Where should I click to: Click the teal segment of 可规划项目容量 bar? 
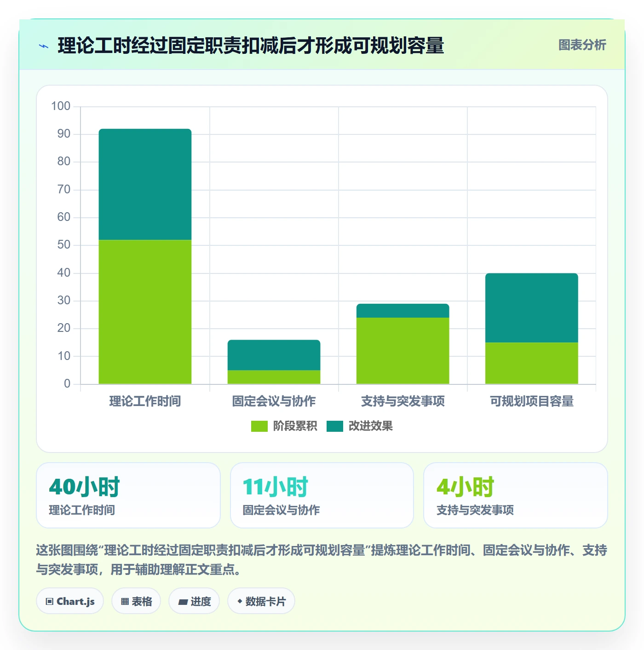tap(531, 308)
